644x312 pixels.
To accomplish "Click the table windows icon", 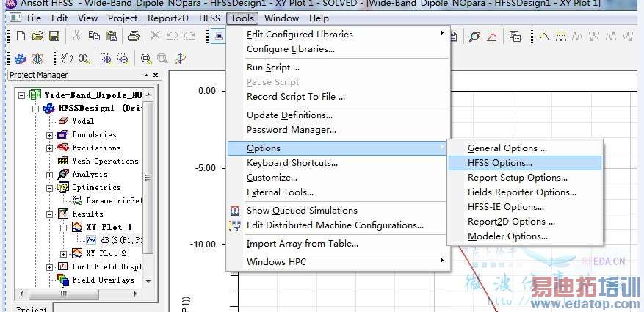I will [515, 37].
